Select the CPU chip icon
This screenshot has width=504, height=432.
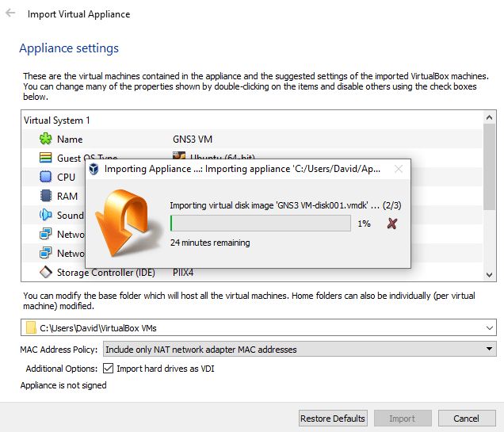[x=45, y=177]
